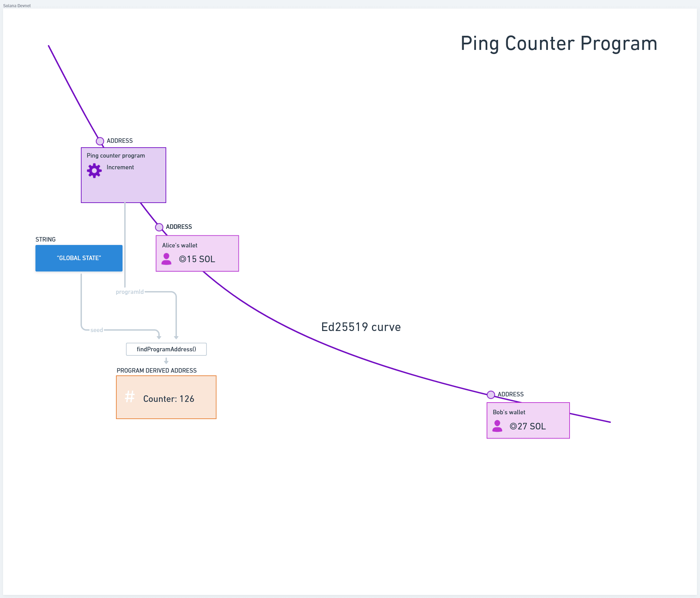Toggle visibility of the Ed25519 curve label
The image size is (700, 598).
pos(361,327)
